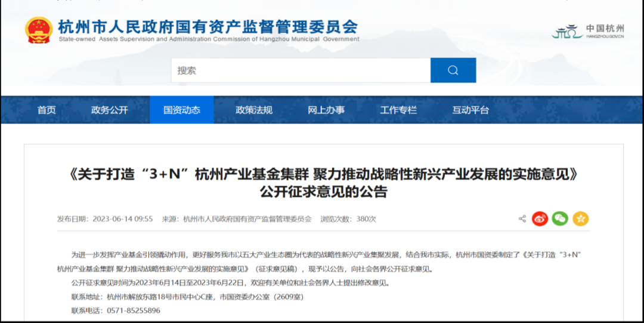Focus the 搜索 input field
This screenshot has height=323, width=644.
click(301, 70)
